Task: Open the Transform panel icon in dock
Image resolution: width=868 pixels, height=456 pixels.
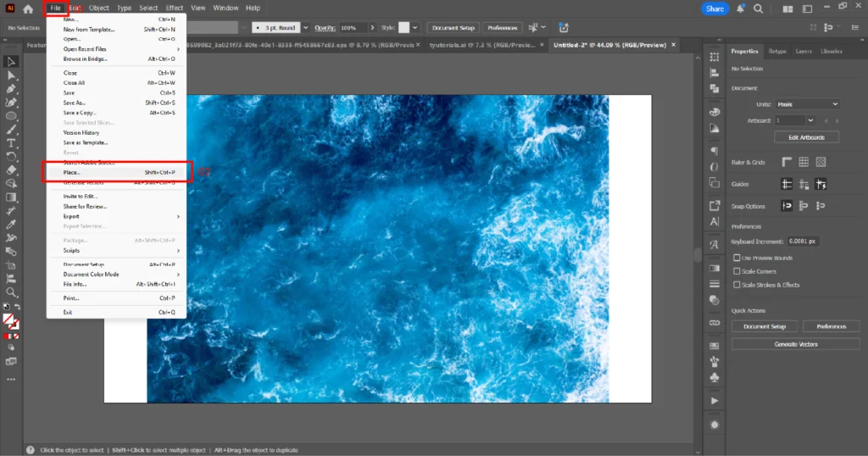Action: click(x=715, y=57)
